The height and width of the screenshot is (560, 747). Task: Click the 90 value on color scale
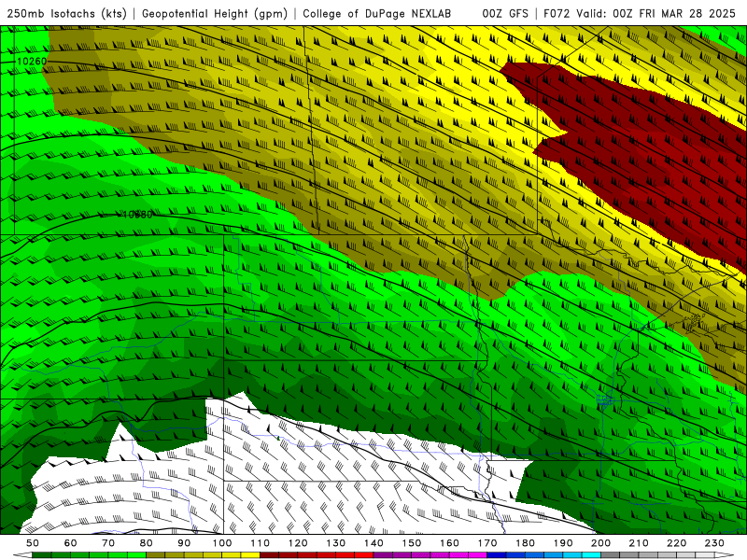184,543
